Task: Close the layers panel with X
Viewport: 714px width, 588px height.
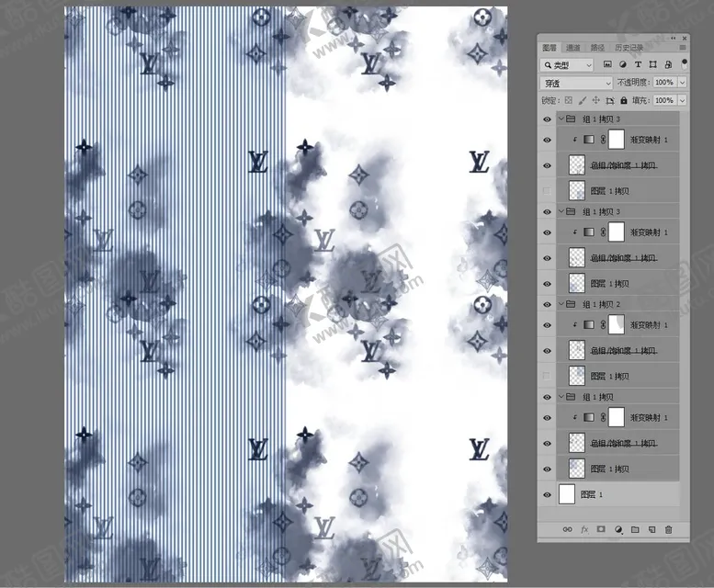Action: [684, 39]
